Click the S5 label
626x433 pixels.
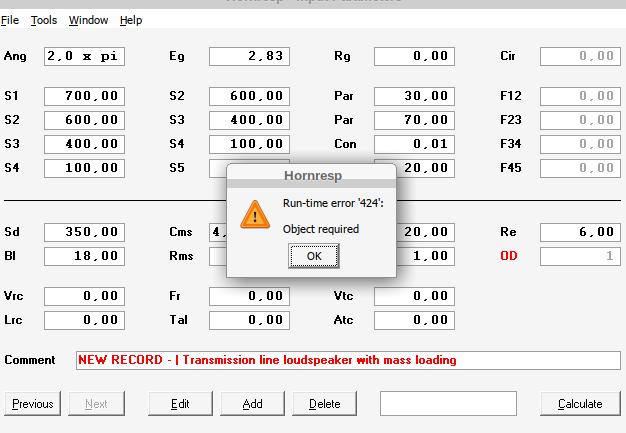tap(177, 168)
